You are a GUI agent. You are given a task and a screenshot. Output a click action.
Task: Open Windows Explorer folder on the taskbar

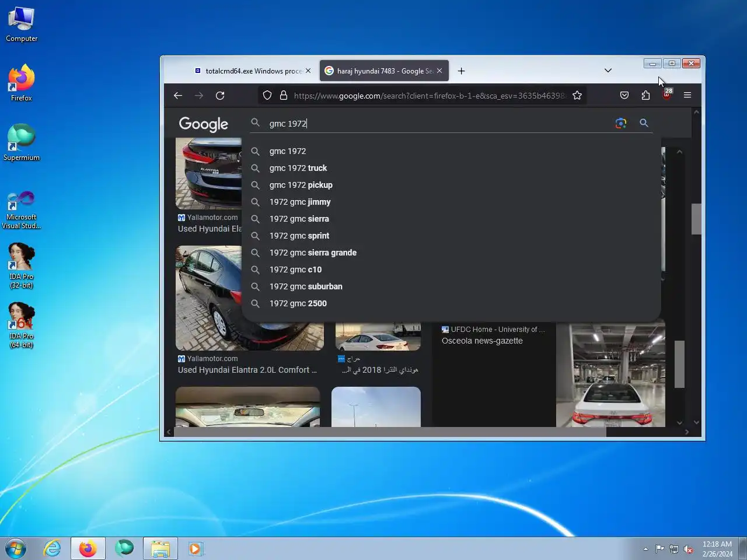(160, 548)
